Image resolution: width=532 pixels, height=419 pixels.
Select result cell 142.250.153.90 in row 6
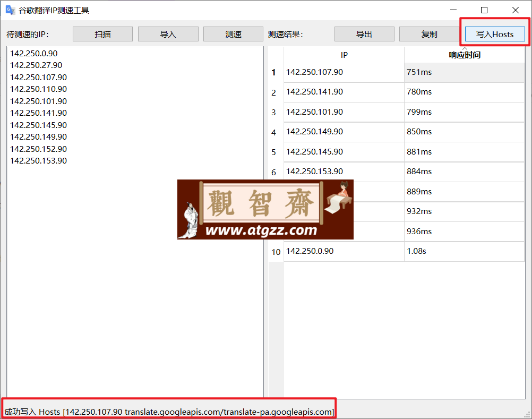(x=344, y=172)
